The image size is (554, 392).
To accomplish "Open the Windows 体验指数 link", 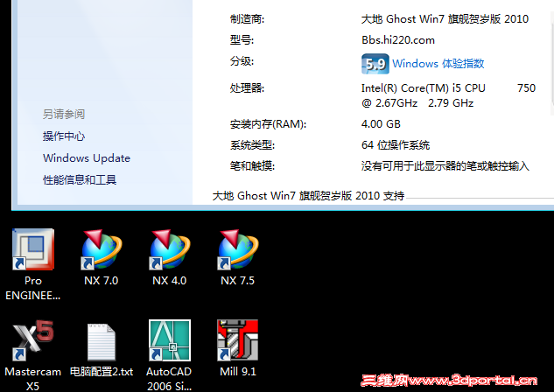I will (438, 64).
